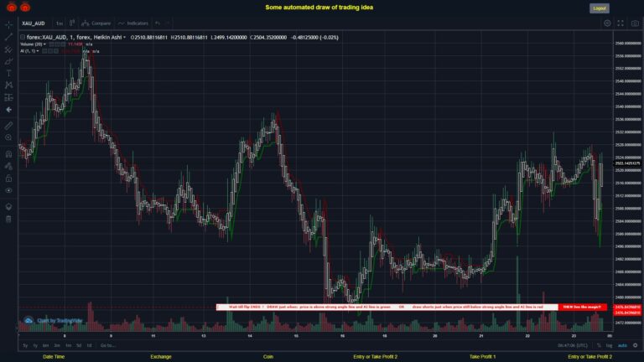Click the XAU_AUD symbol search field
644x362 pixels.
(34, 23)
